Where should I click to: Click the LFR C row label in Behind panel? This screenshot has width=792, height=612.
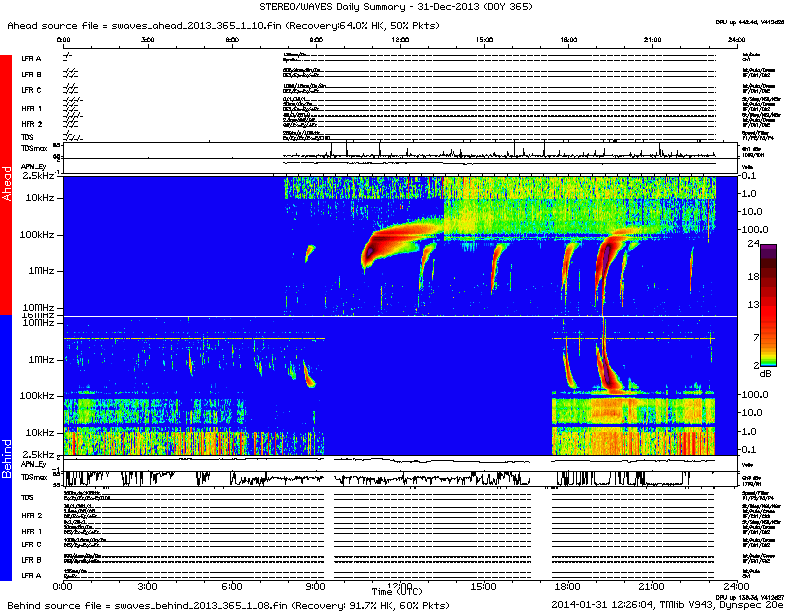(x=31, y=545)
